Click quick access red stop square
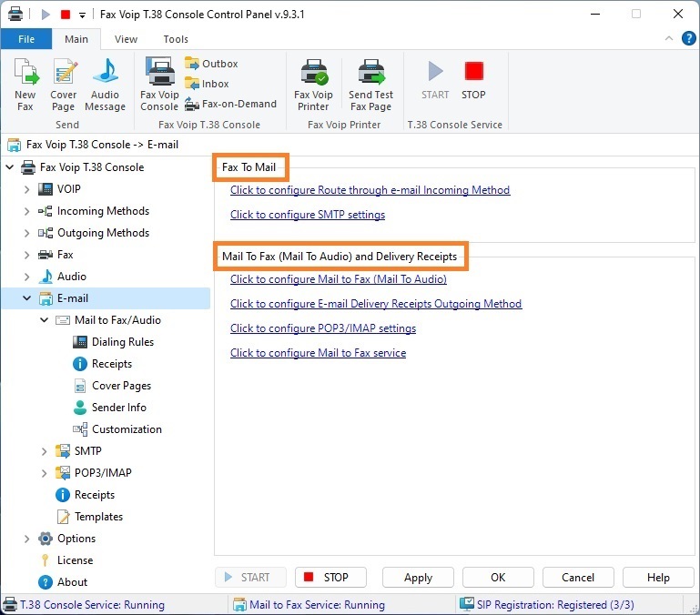The width and height of the screenshot is (700, 615). coord(66,15)
